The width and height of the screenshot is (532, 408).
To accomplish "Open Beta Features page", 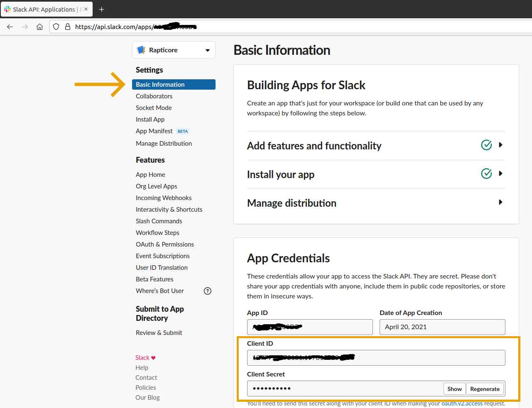I will click(x=154, y=279).
